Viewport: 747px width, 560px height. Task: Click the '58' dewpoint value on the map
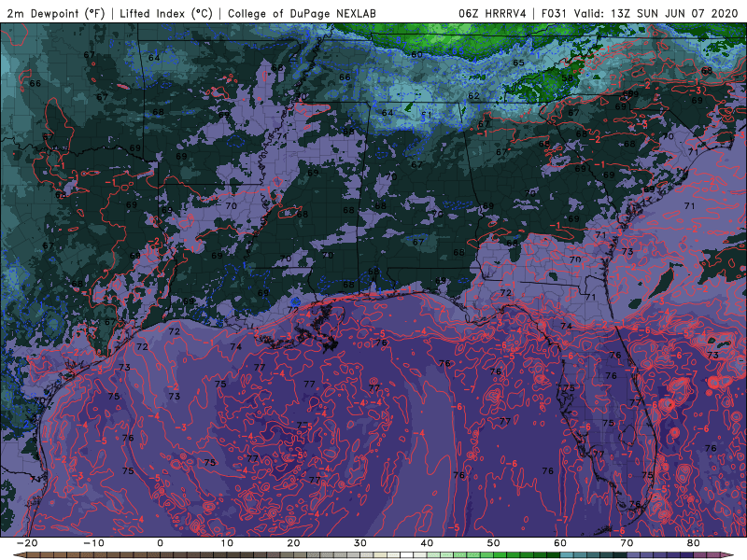[x=567, y=78]
